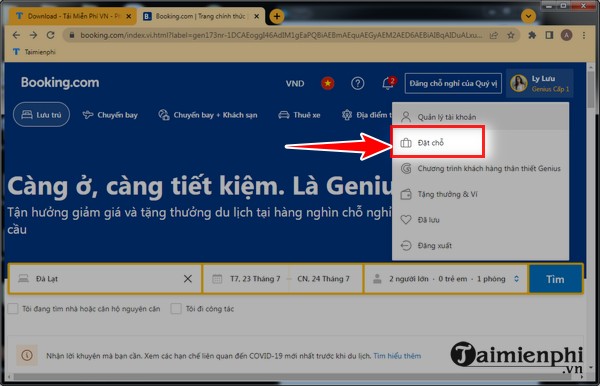This screenshot has height=386, width=600.
Task: Share this page icon in address bar
Action: [494, 36]
